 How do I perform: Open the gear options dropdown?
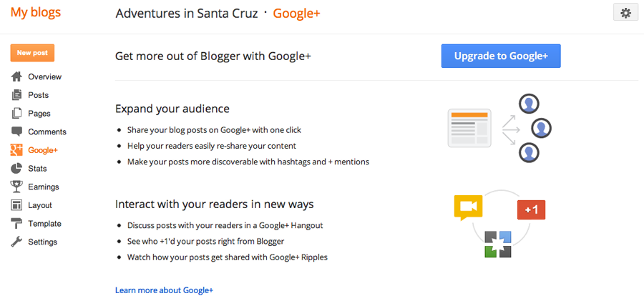tap(625, 13)
